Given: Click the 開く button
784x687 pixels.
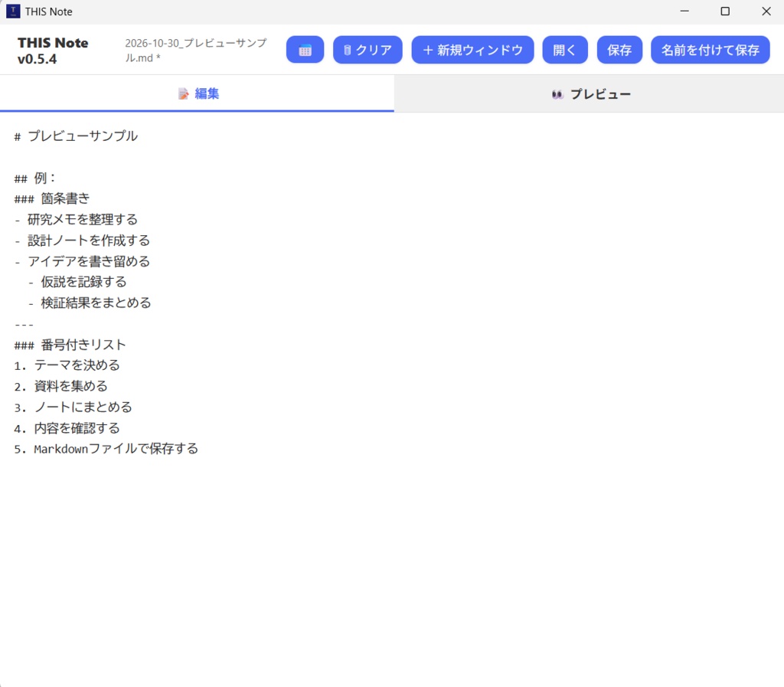Looking at the screenshot, I should click(565, 50).
